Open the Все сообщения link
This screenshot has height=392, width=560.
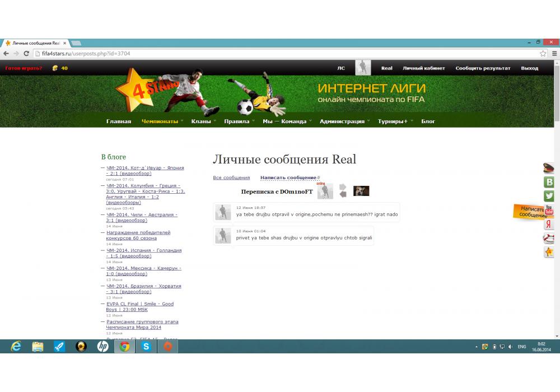click(x=231, y=178)
